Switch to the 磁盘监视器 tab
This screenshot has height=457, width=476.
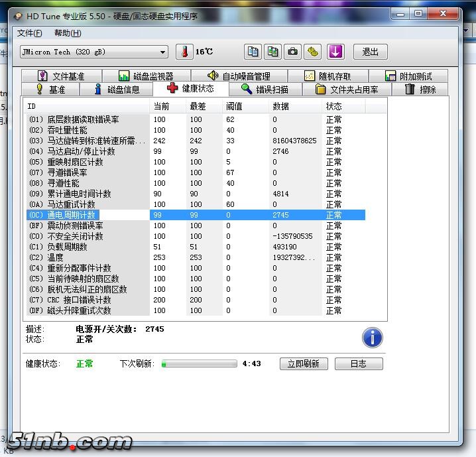(147, 76)
